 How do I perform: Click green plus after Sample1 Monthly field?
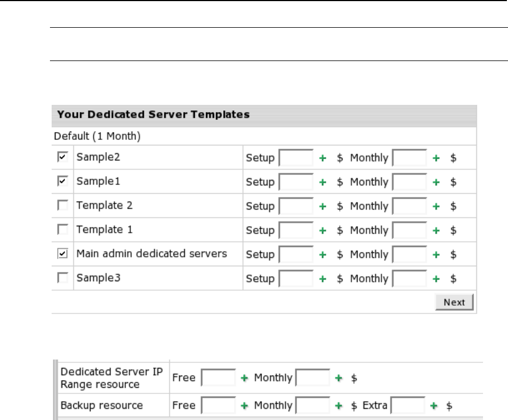pyautogui.click(x=436, y=182)
